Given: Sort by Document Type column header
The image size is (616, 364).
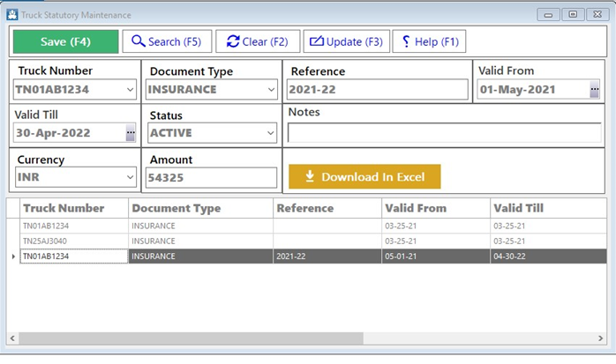Looking at the screenshot, I should click(x=200, y=208).
